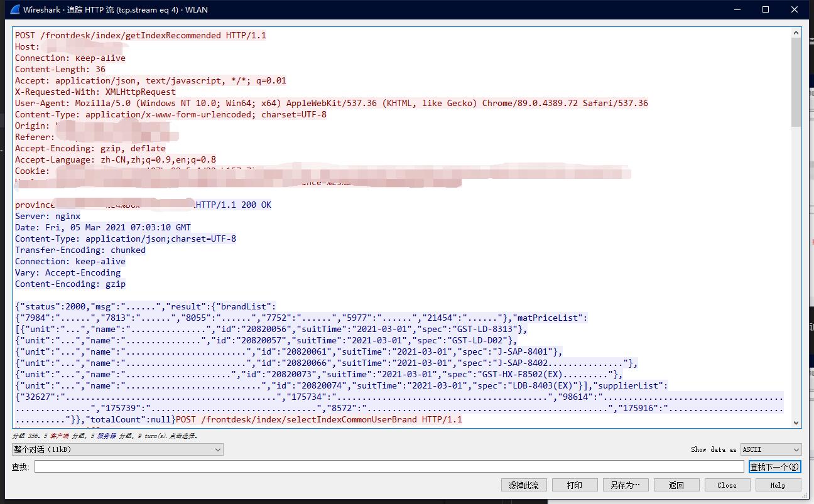The width and height of the screenshot is (814, 504).
Task: Click the Transfer-Encoding: chunked line
Action: coord(80,250)
